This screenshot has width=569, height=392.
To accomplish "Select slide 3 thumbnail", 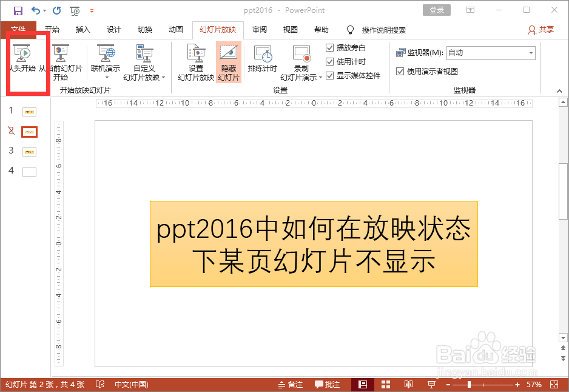I will coord(29,152).
